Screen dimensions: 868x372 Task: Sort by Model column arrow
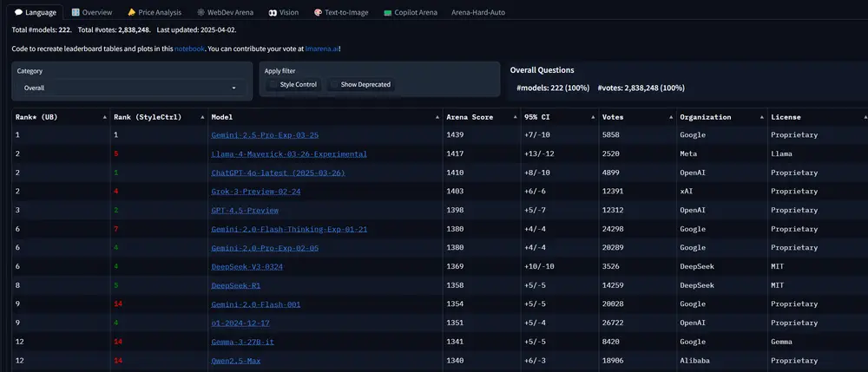437,117
